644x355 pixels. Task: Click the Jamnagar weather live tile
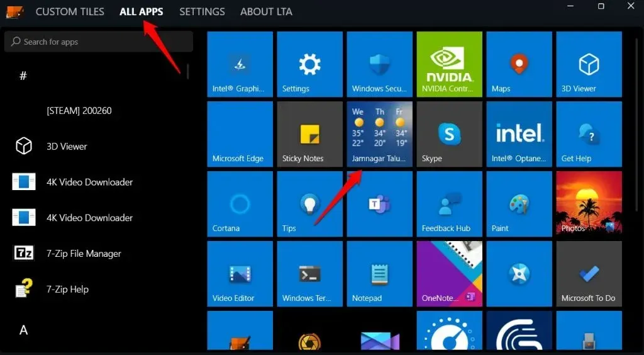[x=379, y=134]
